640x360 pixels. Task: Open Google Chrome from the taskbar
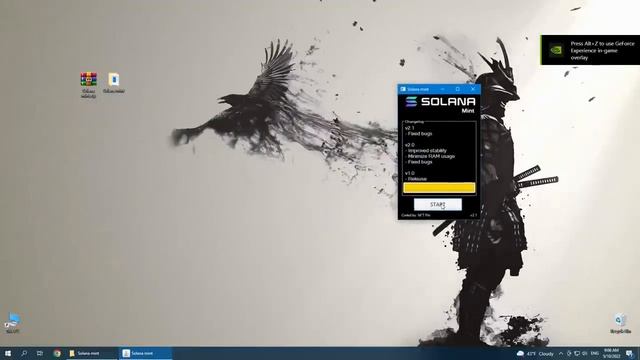[x=57, y=353]
